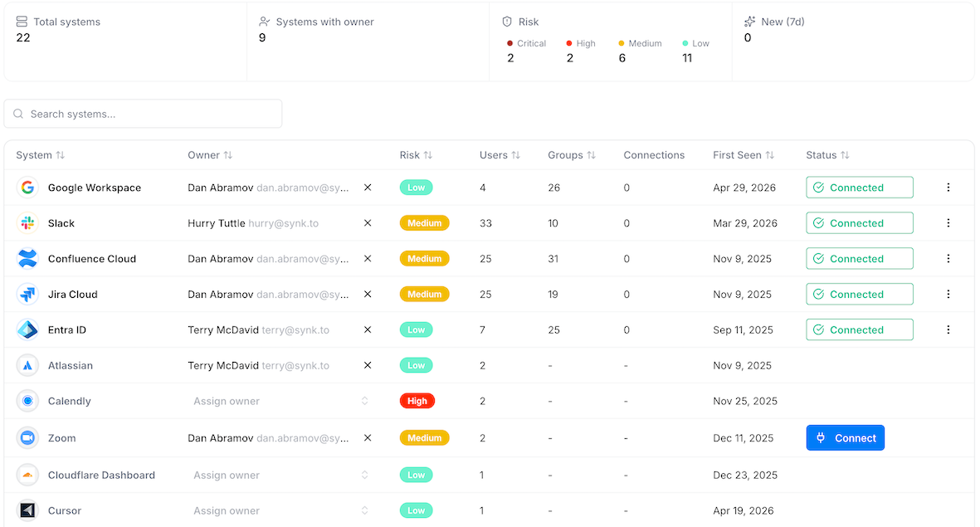Remove Hurry Tuttle as Slack owner
Viewport: 980px width, 527px height.
tap(368, 223)
